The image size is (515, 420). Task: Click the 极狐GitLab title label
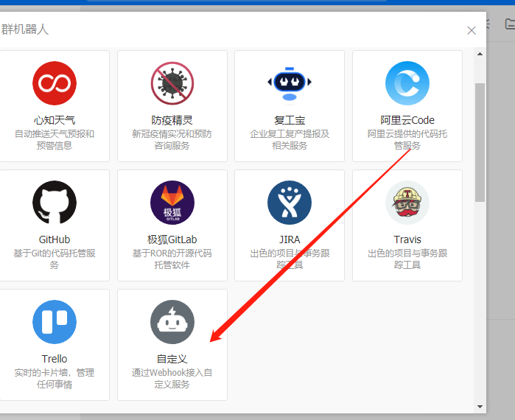(x=172, y=239)
